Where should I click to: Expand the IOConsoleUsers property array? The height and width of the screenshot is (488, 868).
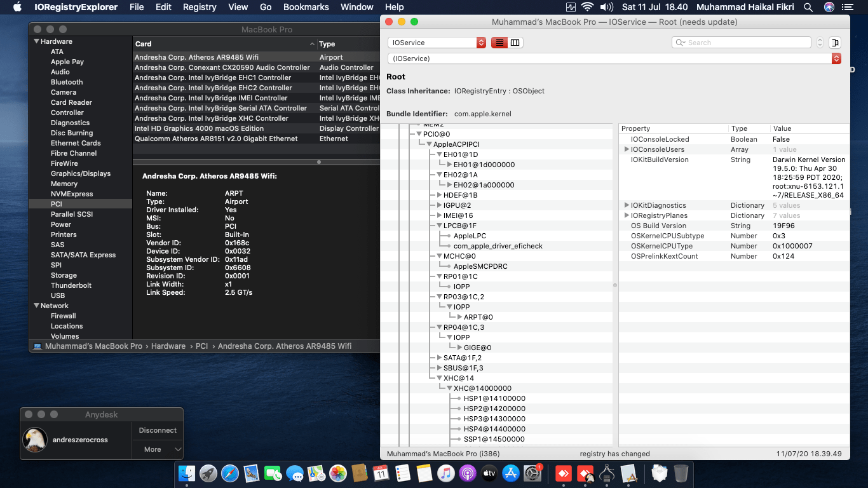coord(627,149)
